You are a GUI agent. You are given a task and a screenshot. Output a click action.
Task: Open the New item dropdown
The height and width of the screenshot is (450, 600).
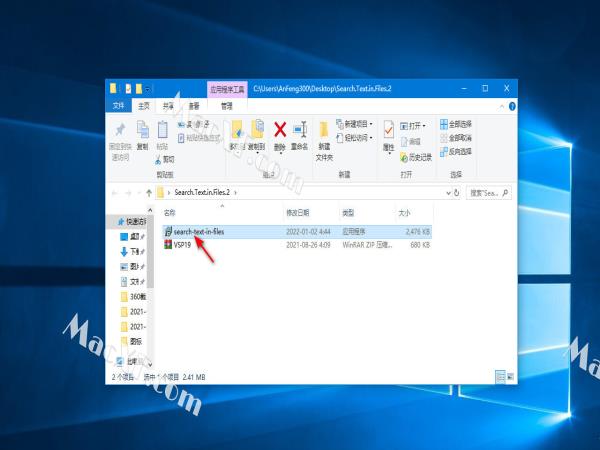(354, 124)
